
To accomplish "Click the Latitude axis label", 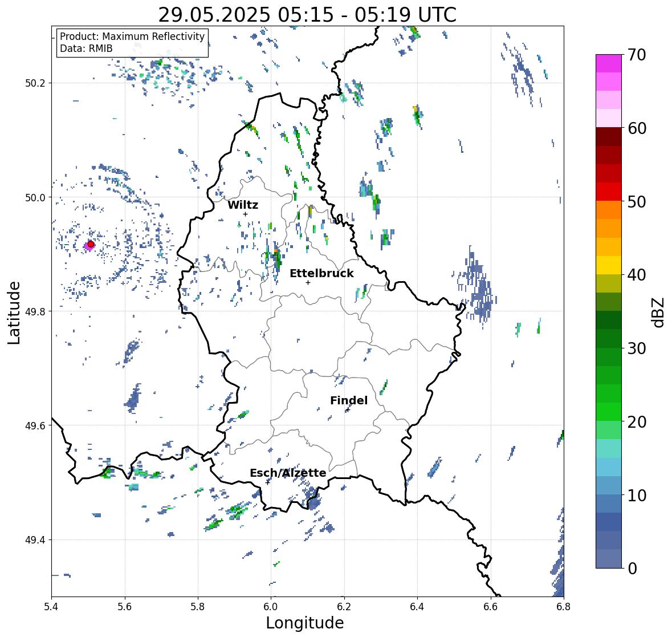I will click(14, 313).
